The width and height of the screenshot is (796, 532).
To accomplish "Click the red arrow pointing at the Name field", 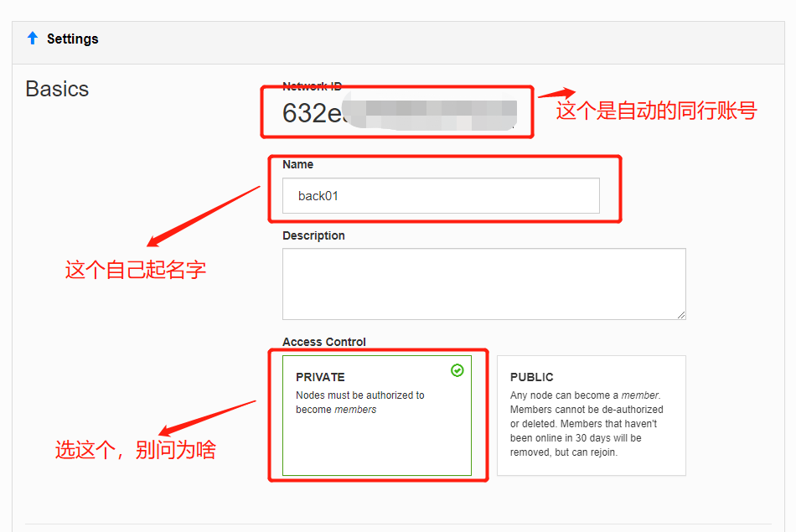I will 205,215.
